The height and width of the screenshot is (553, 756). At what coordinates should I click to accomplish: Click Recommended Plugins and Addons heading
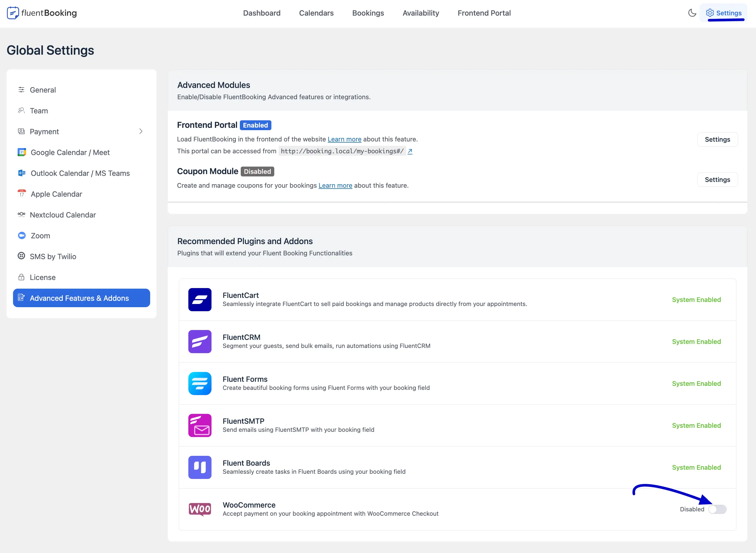click(x=245, y=241)
